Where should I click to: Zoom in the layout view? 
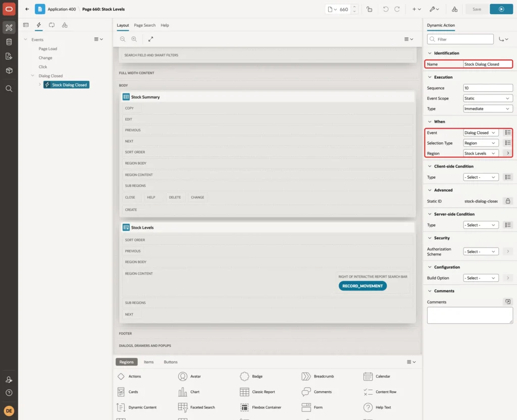134,39
